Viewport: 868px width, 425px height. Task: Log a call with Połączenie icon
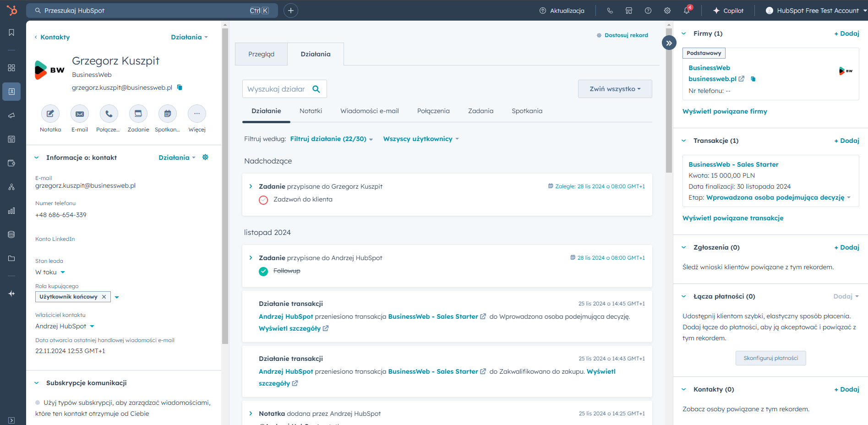109,114
